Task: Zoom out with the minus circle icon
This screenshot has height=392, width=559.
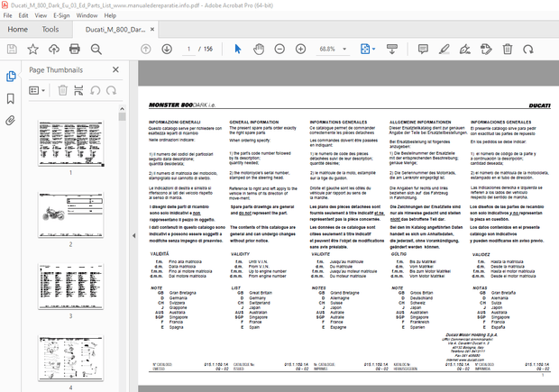Action: (279, 50)
